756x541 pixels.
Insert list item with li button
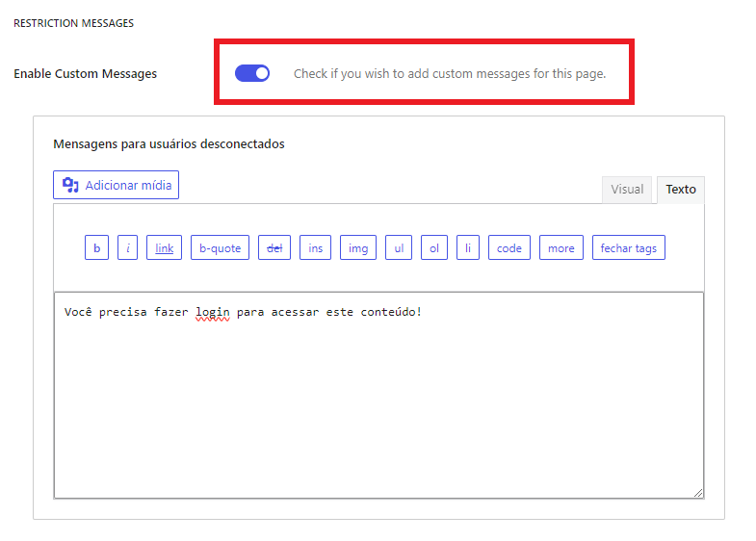468,247
